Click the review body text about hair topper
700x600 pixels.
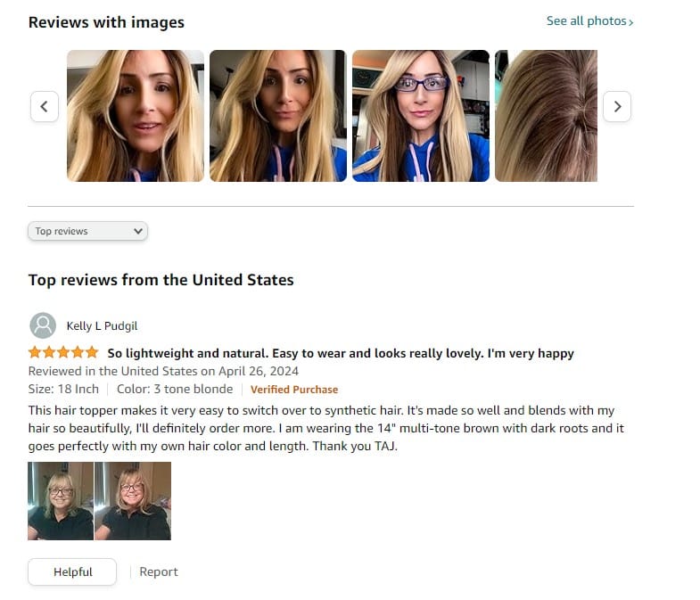[x=325, y=428]
